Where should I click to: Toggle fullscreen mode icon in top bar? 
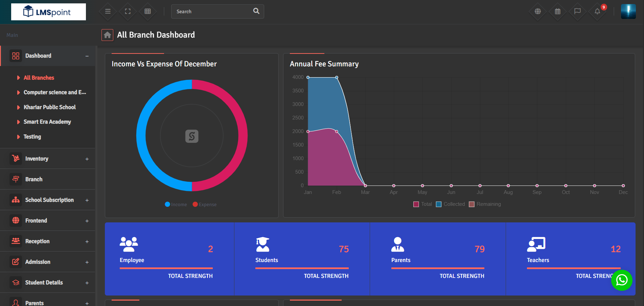(128, 12)
